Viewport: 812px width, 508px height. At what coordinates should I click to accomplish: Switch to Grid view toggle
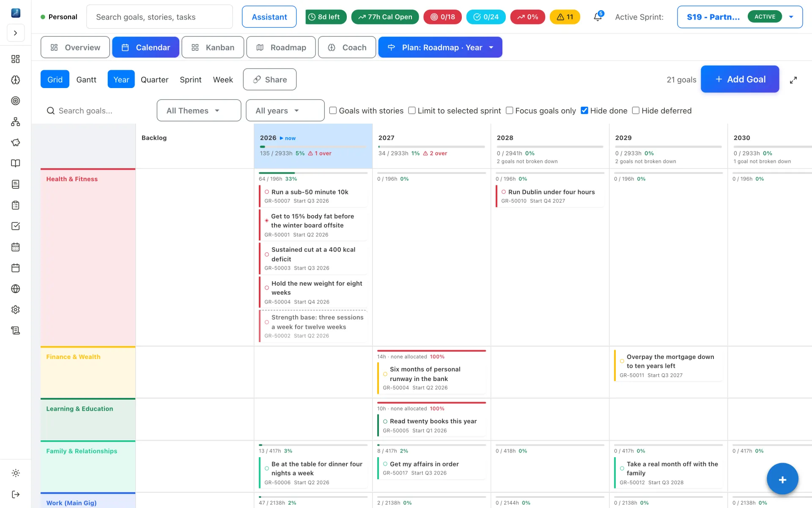click(55, 79)
